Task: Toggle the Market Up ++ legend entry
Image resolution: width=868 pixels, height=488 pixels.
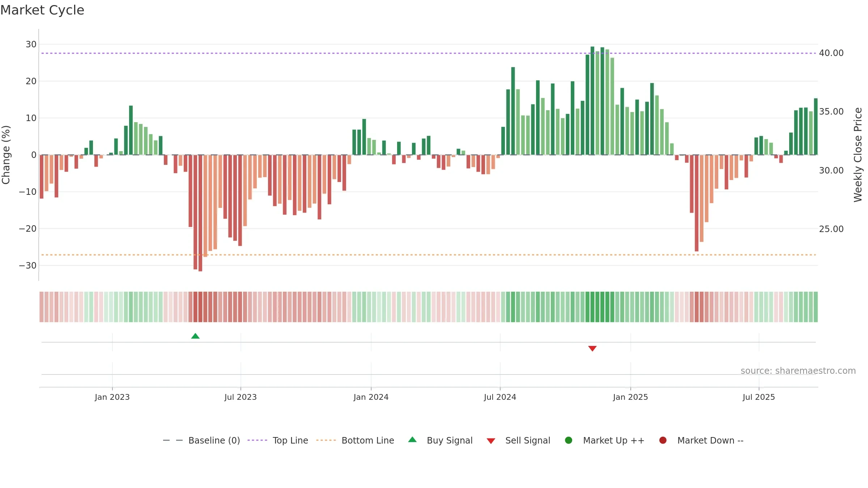Action: tap(605, 441)
